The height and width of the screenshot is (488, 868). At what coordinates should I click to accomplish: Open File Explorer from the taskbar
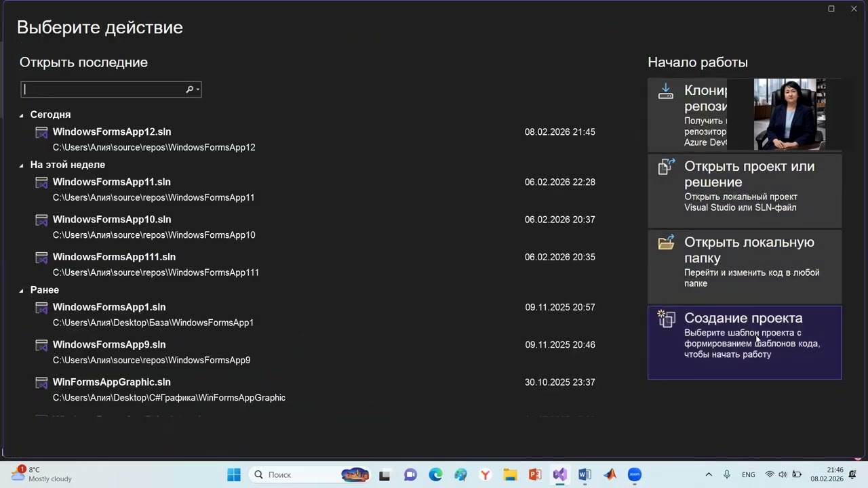click(510, 474)
